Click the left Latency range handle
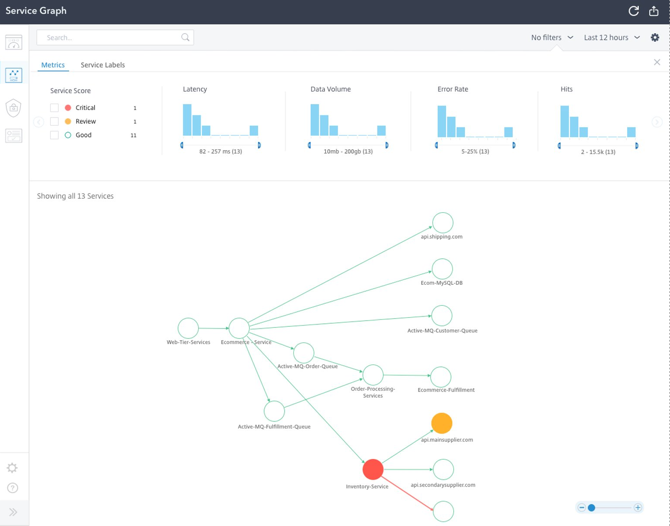This screenshot has width=670, height=526. coord(182,145)
